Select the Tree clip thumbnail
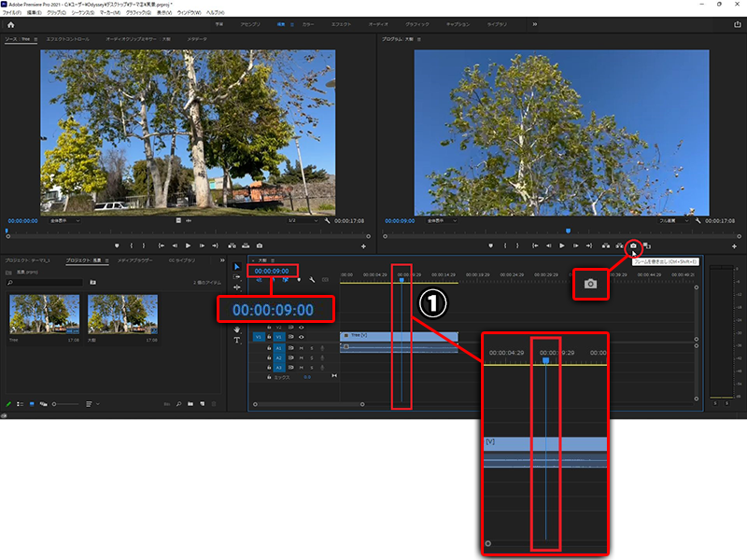 (x=32, y=315)
